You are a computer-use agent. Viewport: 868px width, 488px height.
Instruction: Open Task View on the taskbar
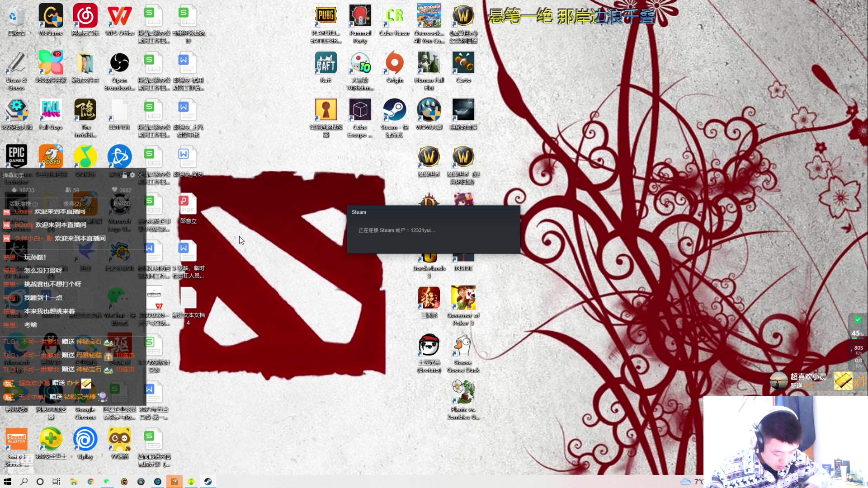click(56, 482)
